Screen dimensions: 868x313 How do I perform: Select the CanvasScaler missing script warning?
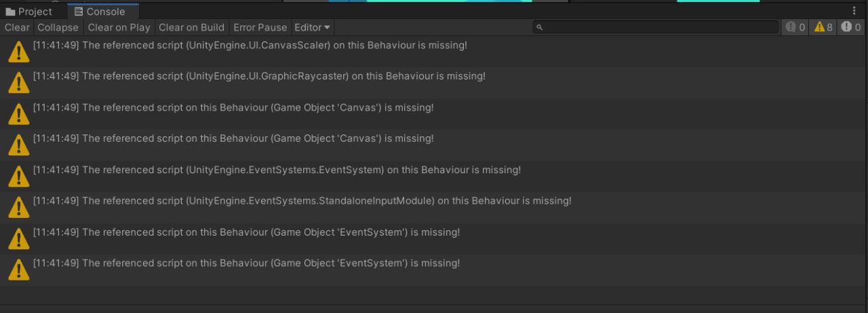point(434,52)
